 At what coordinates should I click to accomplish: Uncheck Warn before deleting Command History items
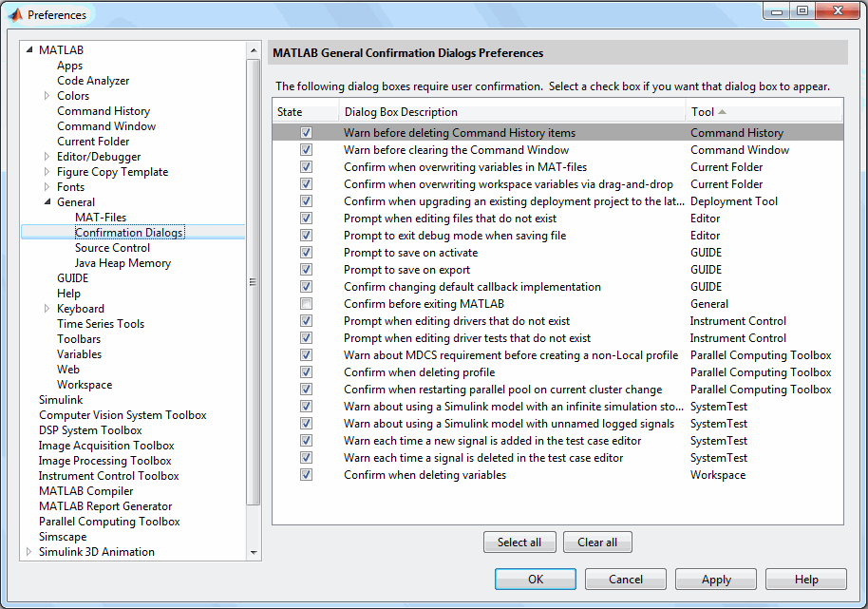pos(306,133)
